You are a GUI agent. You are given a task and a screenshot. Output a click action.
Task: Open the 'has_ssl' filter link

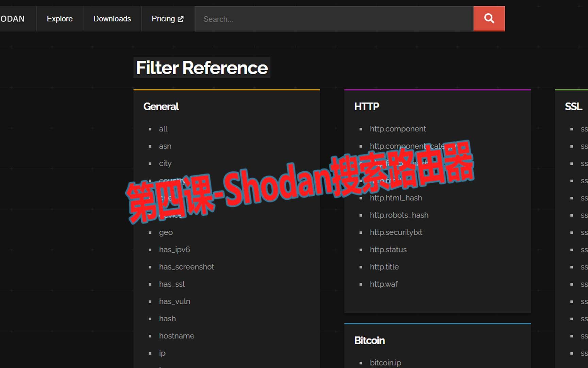[x=172, y=284]
